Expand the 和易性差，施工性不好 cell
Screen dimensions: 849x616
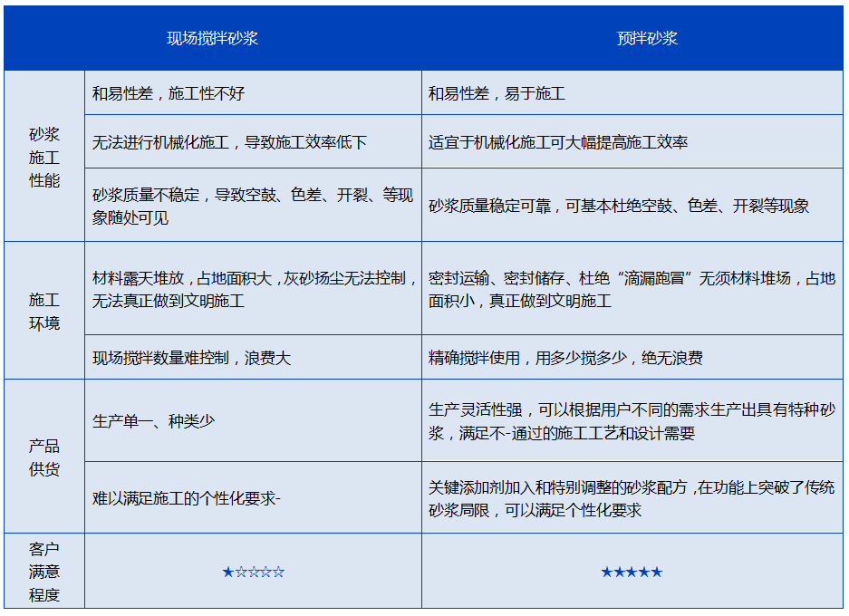coord(251,91)
